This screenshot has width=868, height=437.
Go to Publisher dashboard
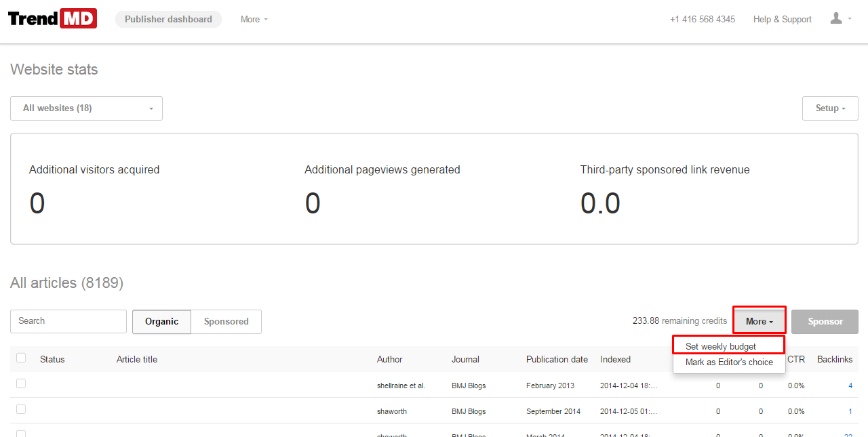tap(168, 20)
